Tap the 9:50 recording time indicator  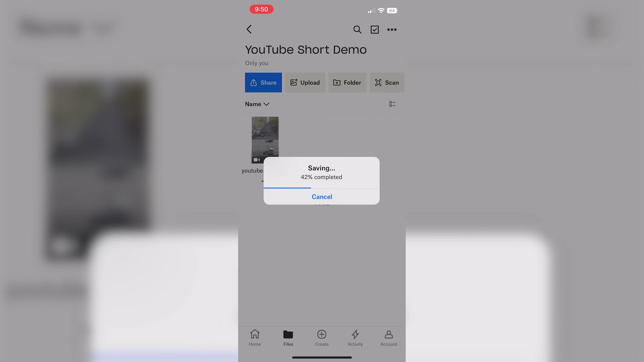tap(261, 9)
